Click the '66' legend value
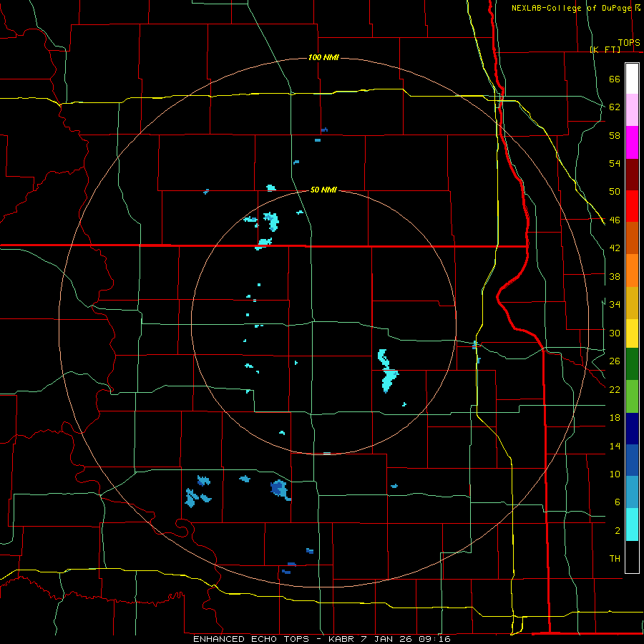Screen dimensions: 644x644 (x=615, y=79)
